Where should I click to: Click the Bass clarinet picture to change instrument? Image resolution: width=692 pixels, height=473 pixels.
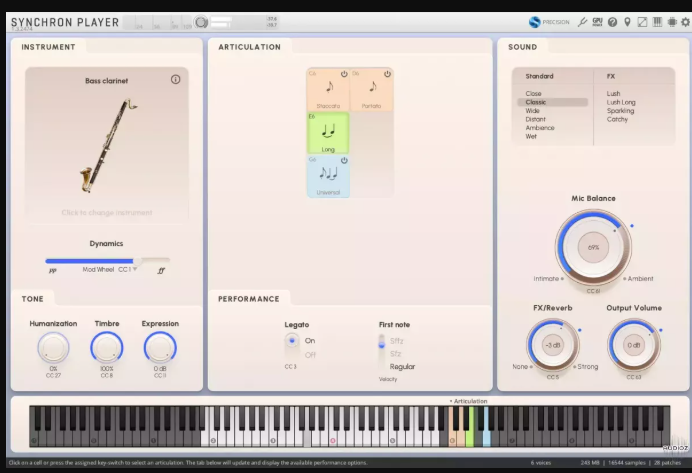tap(107, 146)
